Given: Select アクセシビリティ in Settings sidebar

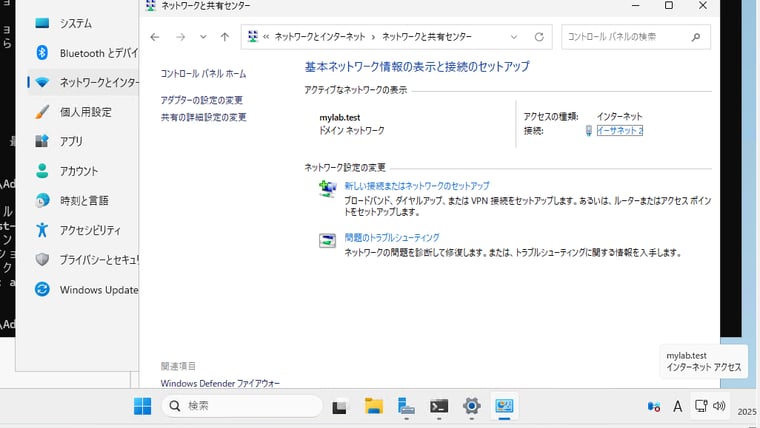Looking at the screenshot, I should (83, 230).
